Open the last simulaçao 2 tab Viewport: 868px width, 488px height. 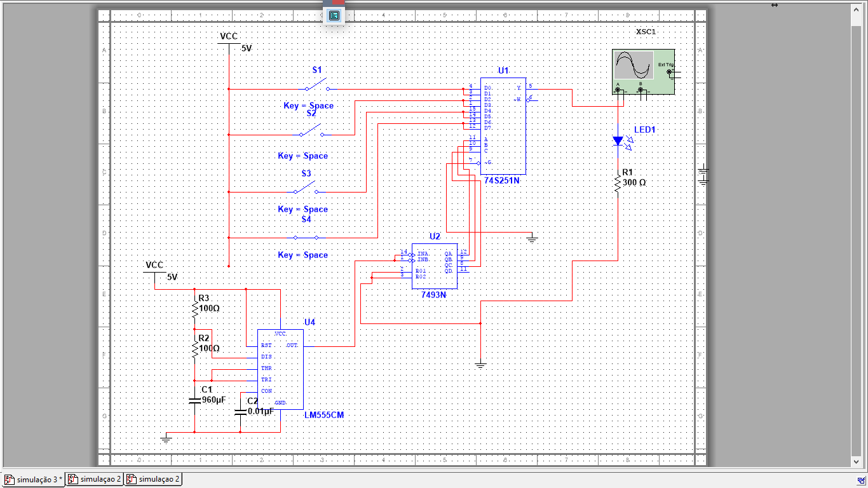(153, 479)
